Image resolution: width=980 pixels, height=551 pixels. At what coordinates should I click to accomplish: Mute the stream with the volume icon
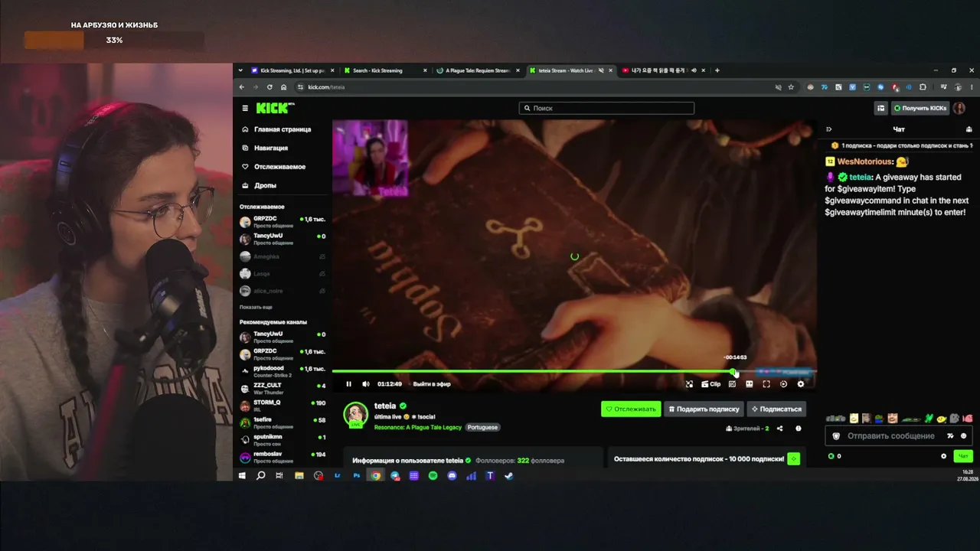tap(365, 384)
